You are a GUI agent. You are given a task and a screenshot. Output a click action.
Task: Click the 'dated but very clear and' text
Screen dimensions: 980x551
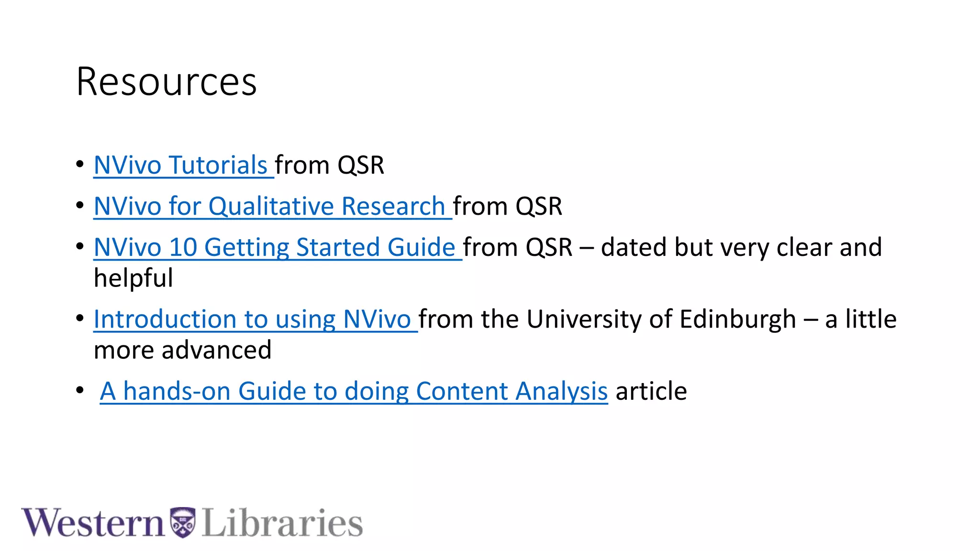tap(741, 248)
